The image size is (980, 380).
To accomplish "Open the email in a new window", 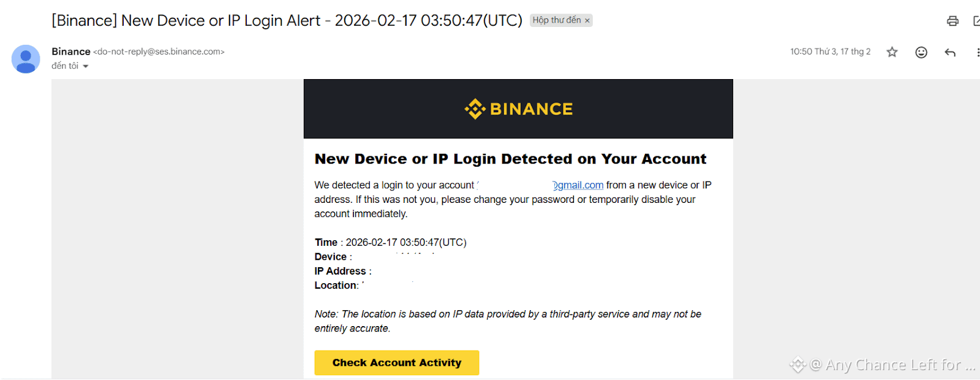I will pos(976,21).
